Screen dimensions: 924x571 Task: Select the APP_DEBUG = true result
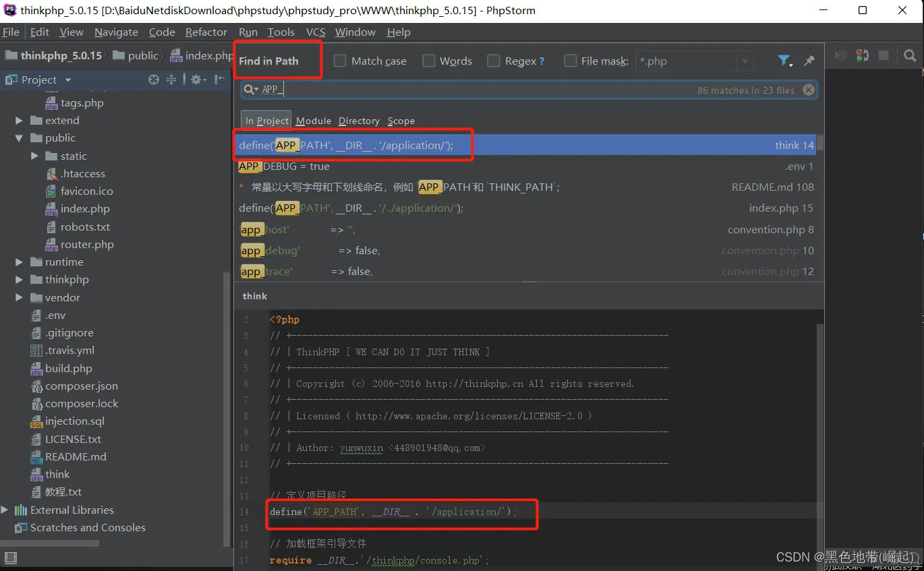(527, 167)
